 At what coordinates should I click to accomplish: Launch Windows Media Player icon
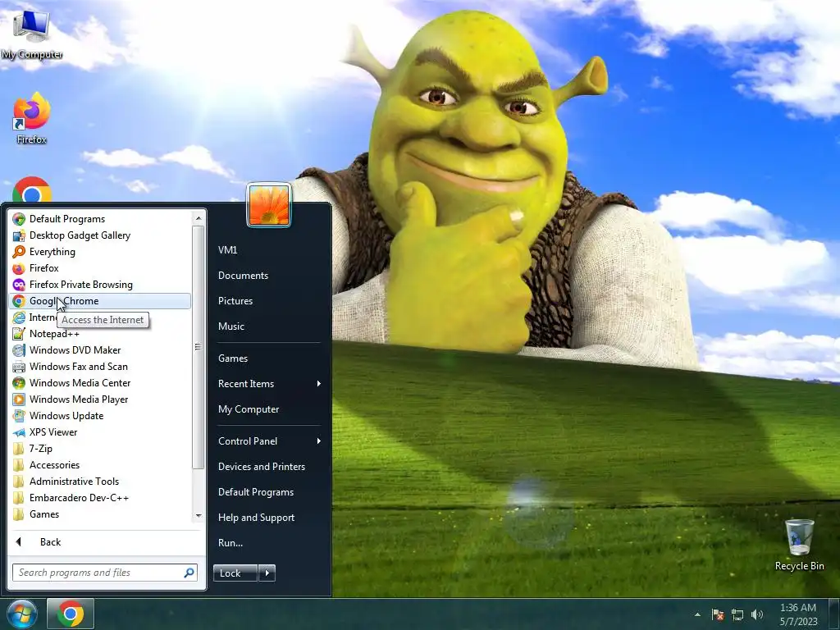[x=19, y=399]
